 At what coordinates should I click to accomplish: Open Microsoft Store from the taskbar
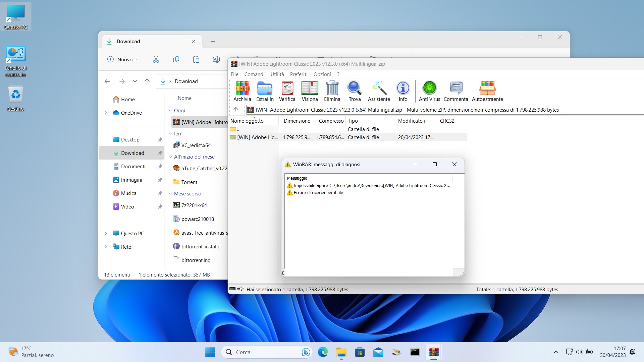pos(360,352)
